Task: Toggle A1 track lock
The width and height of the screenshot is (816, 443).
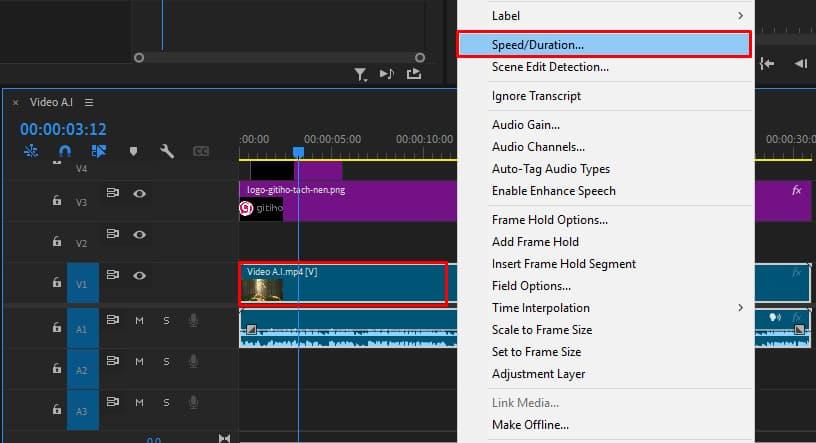Action: point(57,327)
